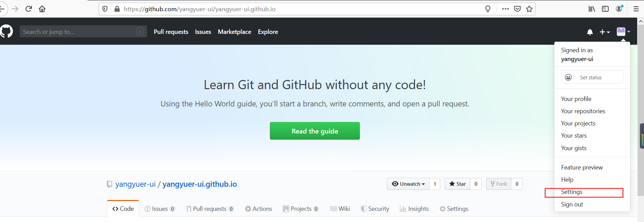Go to Marketplace

pyautogui.click(x=235, y=32)
